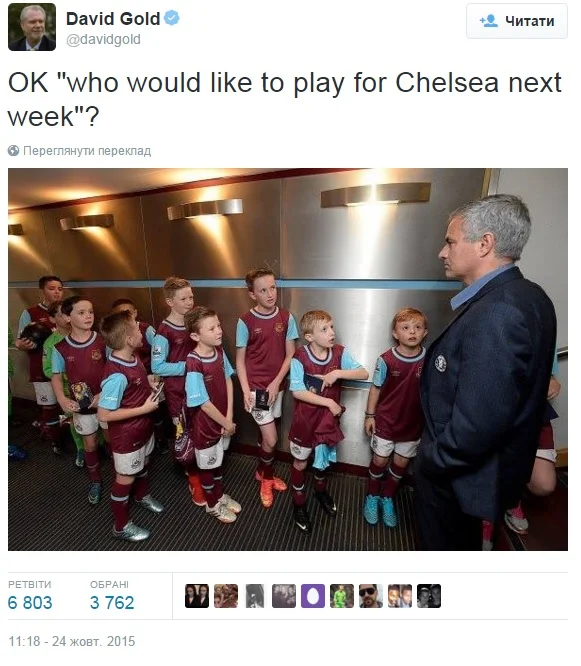Open the embedded tweet photo
The image size is (581, 666).
(x=288, y=359)
